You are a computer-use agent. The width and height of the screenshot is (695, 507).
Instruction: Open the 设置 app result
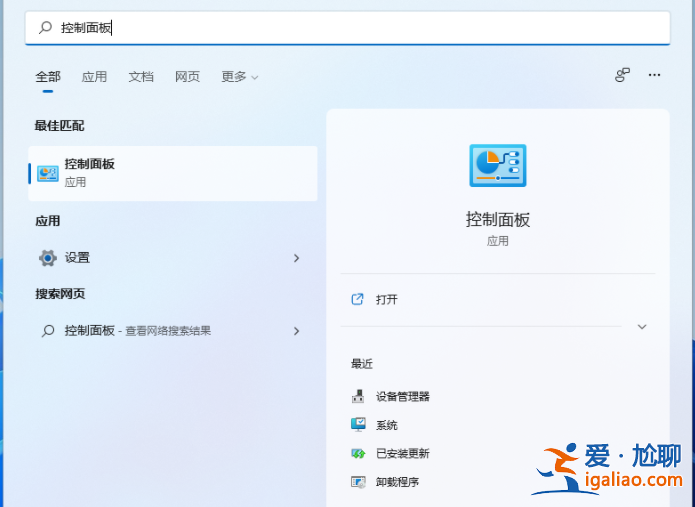173,258
